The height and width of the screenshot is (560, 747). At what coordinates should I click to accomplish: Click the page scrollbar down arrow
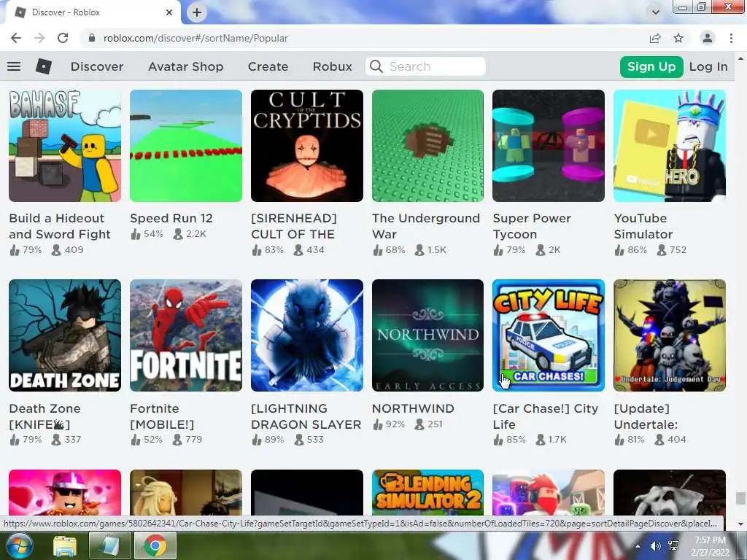(740, 524)
